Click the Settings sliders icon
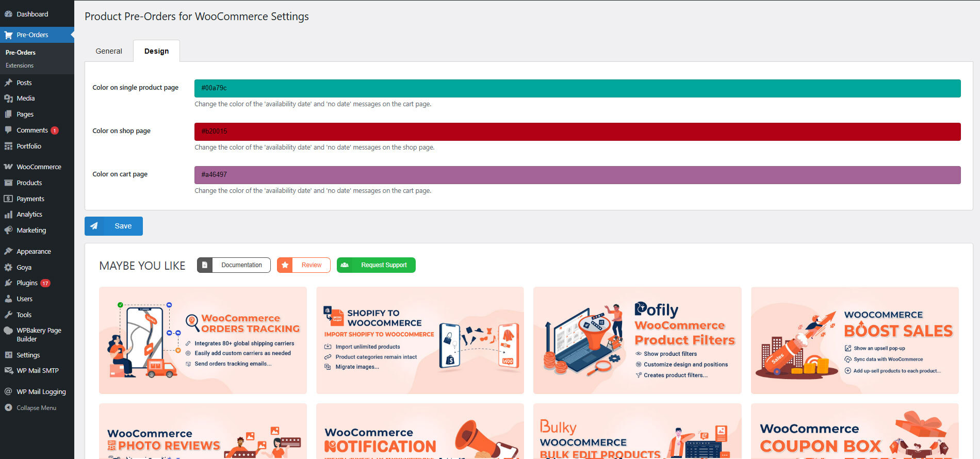The height and width of the screenshot is (459, 980). [x=8, y=355]
